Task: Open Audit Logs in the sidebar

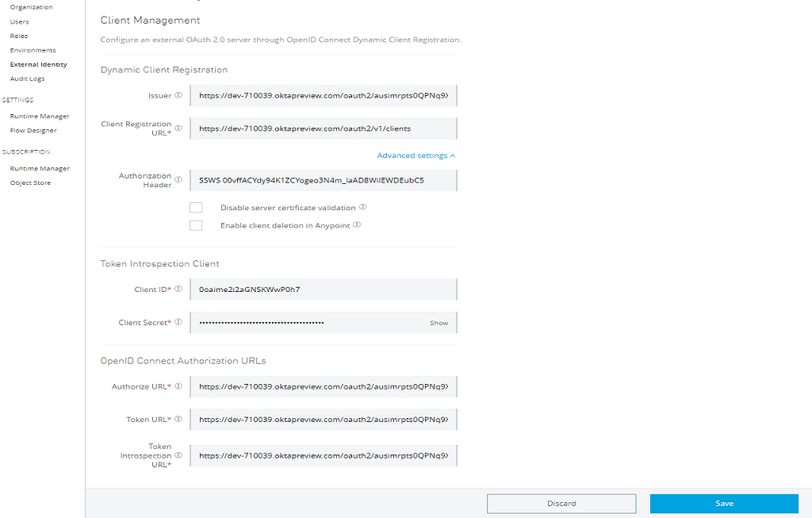Action: [x=27, y=79]
